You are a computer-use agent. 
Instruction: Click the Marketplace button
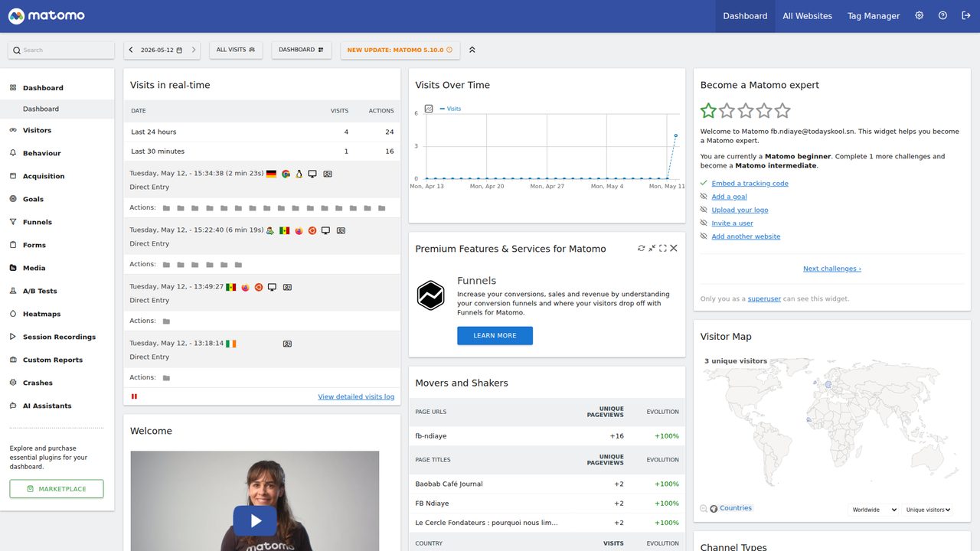57,488
